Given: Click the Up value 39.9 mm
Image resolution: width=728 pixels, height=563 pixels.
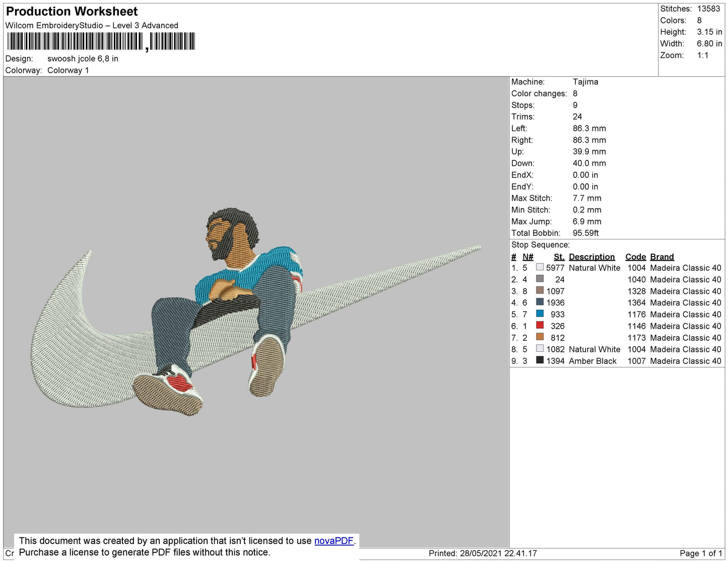Looking at the screenshot, I should click(589, 151).
